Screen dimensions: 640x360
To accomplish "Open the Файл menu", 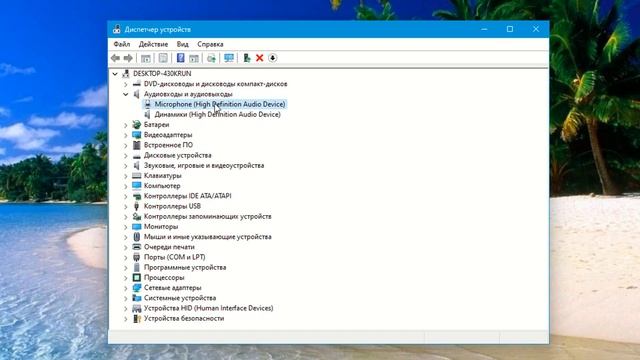I will pyautogui.click(x=122, y=44).
